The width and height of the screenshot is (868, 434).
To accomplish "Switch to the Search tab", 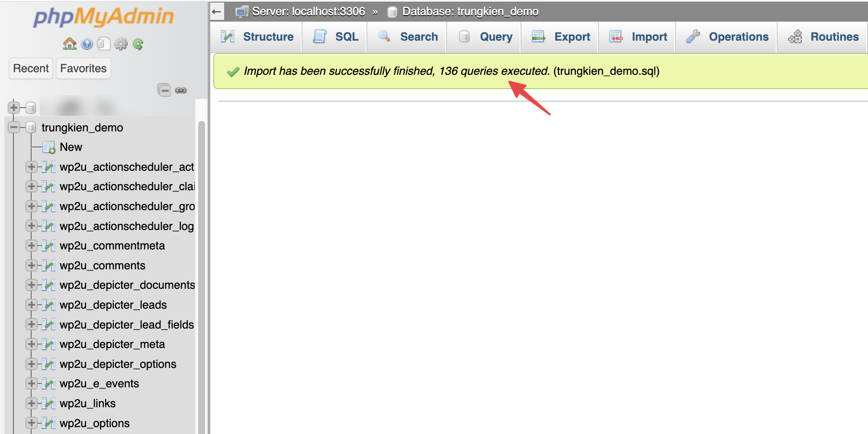I will [408, 37].
